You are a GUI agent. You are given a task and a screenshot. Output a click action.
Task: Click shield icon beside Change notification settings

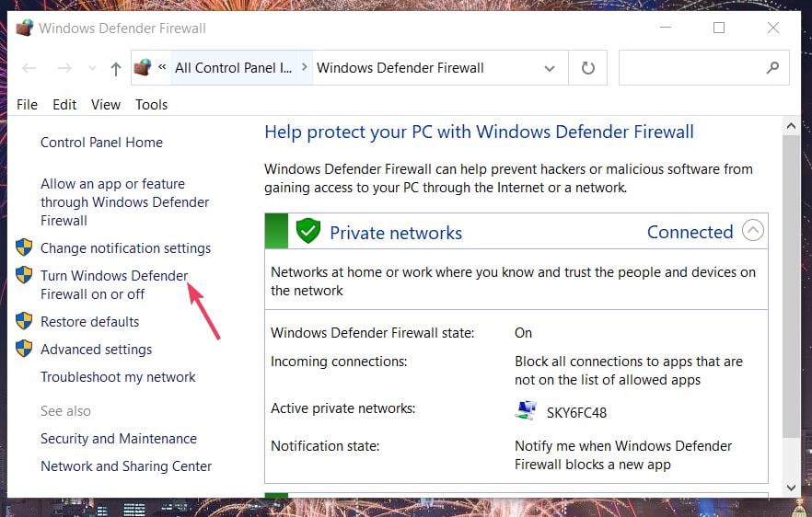tap(24, 247)
